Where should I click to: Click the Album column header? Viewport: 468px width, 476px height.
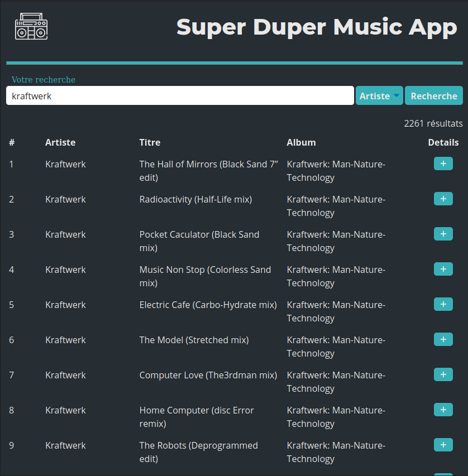301,142
